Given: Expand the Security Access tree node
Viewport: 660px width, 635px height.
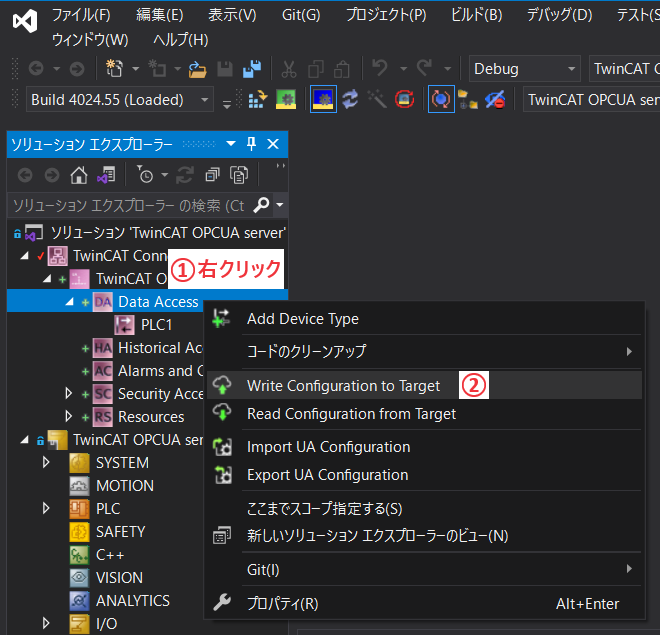Looking at the screenshot, I should (x=68, y=393).
